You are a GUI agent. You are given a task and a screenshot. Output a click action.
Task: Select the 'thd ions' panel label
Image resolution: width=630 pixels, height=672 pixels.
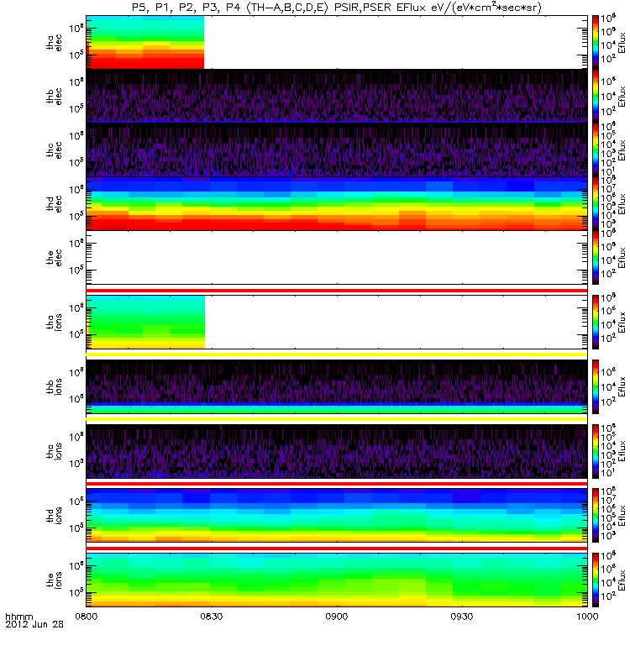54,515
